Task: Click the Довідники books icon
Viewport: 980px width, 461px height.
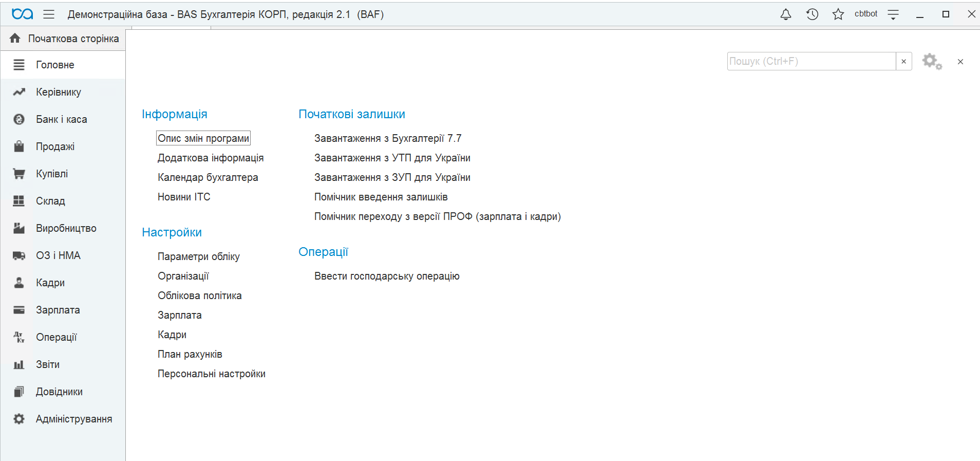Action: 19,392
